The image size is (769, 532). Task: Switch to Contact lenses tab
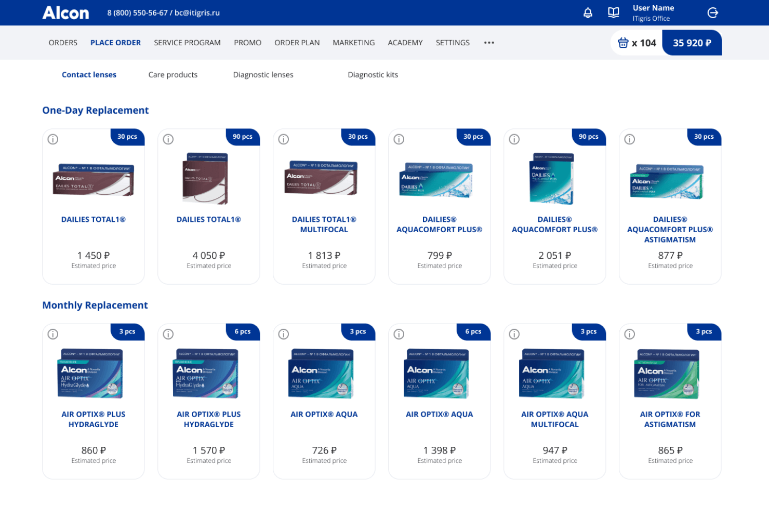click(89, 75)
